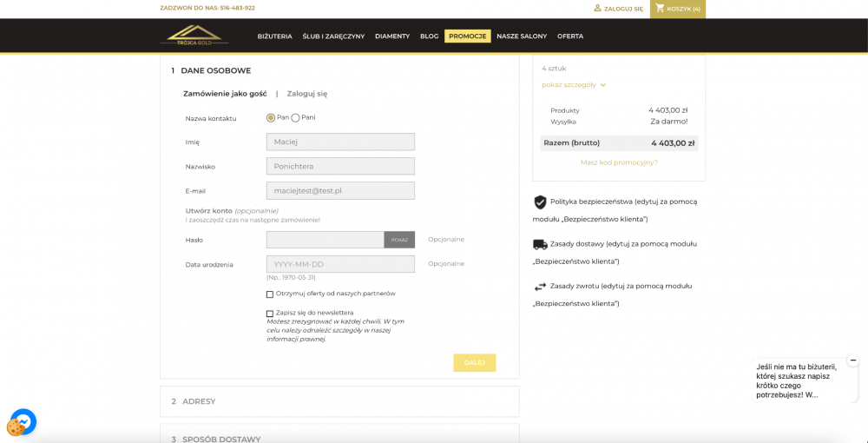Click the Polityka bezpieczeństwa text
Viewport: 868px width, 443px height.
pos(615,210)
